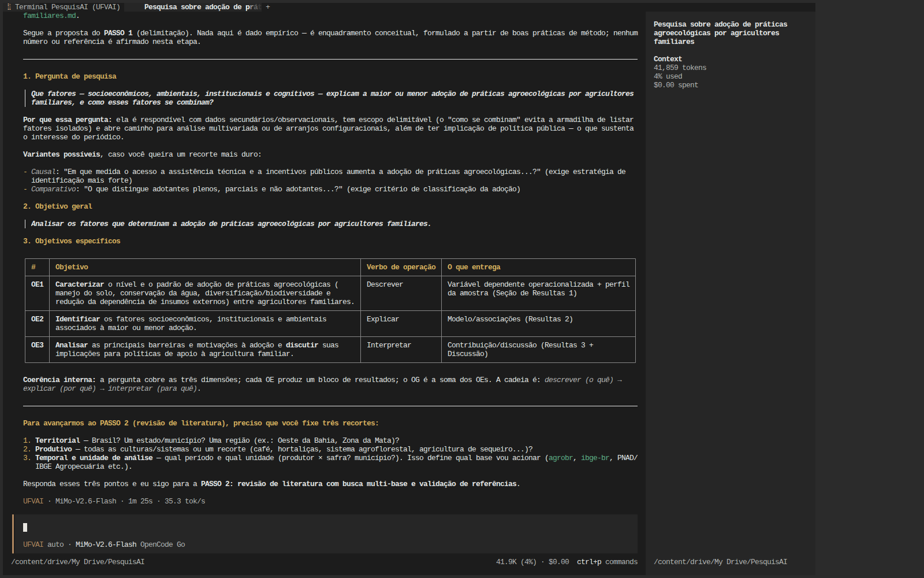Click the 'ctrl+p commands' hint
Viewport: 924px width, 578px height.
pos(607,562)
